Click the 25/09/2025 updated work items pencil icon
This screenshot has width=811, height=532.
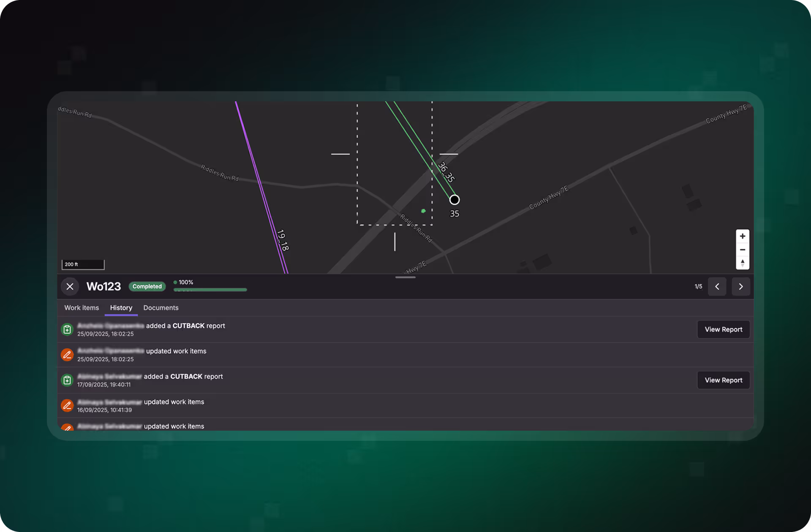(x=67, y=355)
